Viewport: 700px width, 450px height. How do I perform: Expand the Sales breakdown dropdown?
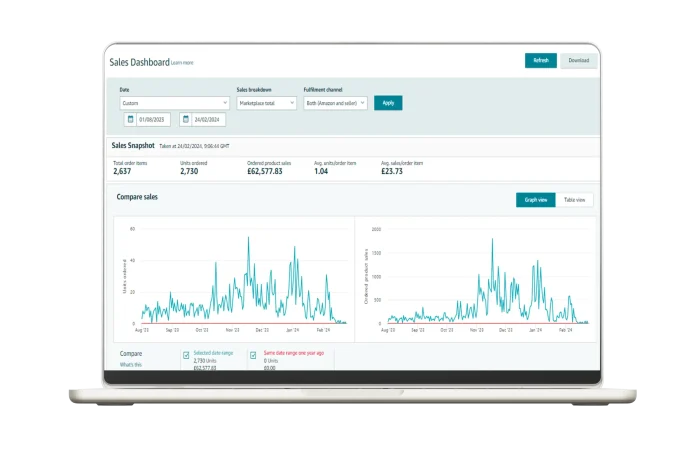click(x=266, y=103)
